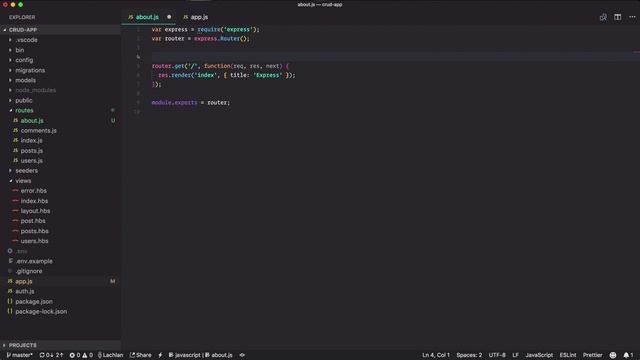Expand the PROJECTS section
This screenshot has width=640, height=360.
pos(60,345)
